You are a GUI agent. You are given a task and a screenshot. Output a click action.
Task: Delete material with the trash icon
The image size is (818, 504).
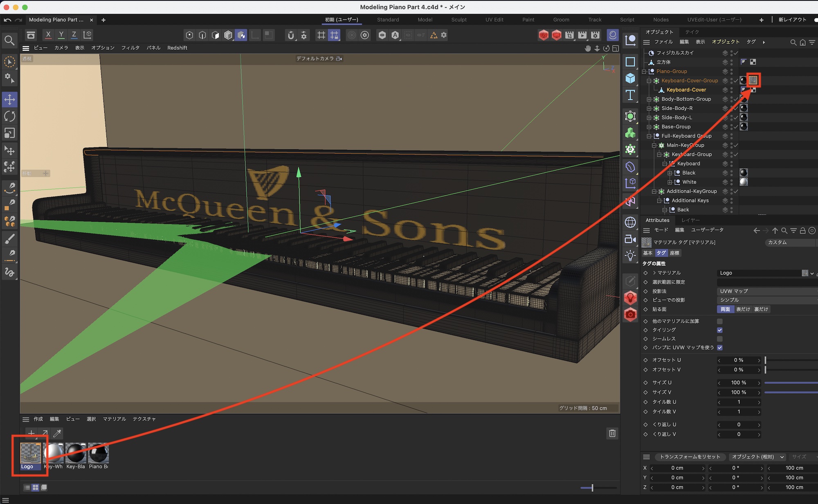tap(612, 433)
